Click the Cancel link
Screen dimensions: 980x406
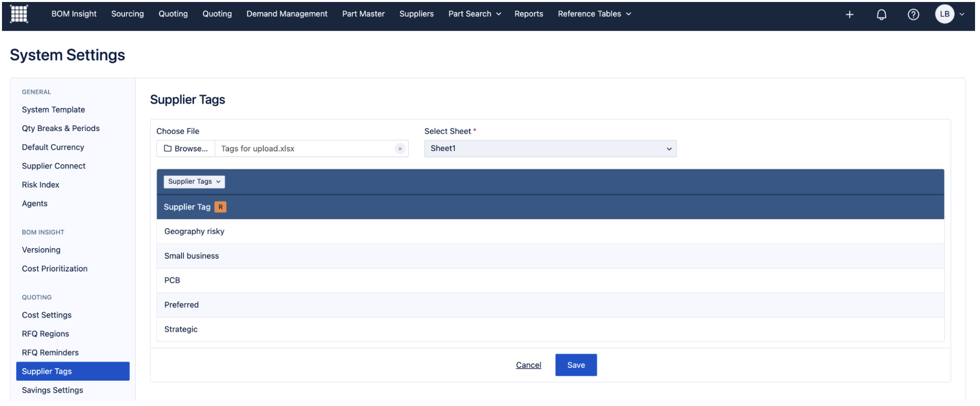click(528, 365)
